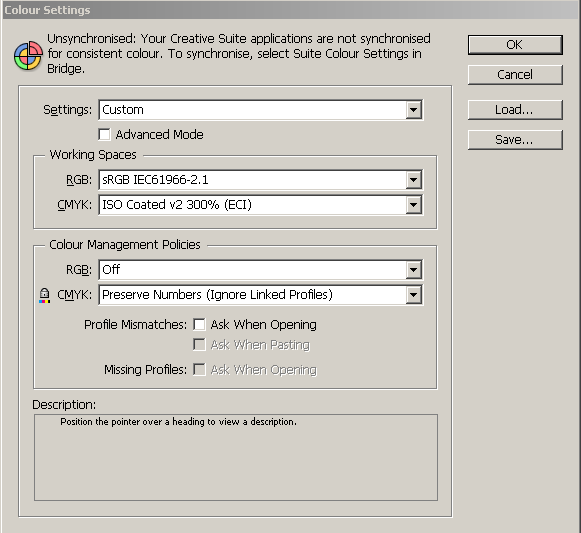581x533 pixels.
Task: Click the Description text box
Action: (236, 457)
